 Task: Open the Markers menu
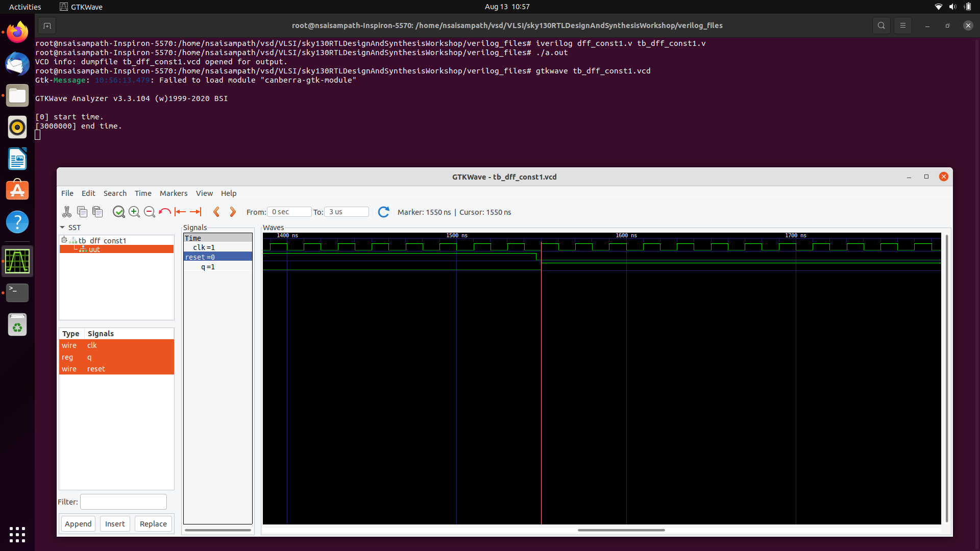174,193
